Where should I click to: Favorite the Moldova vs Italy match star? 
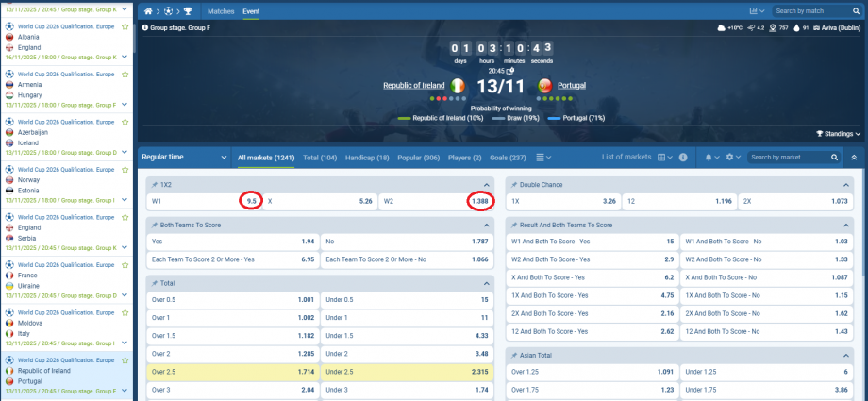pyautogui.click(x=125, y=312)
